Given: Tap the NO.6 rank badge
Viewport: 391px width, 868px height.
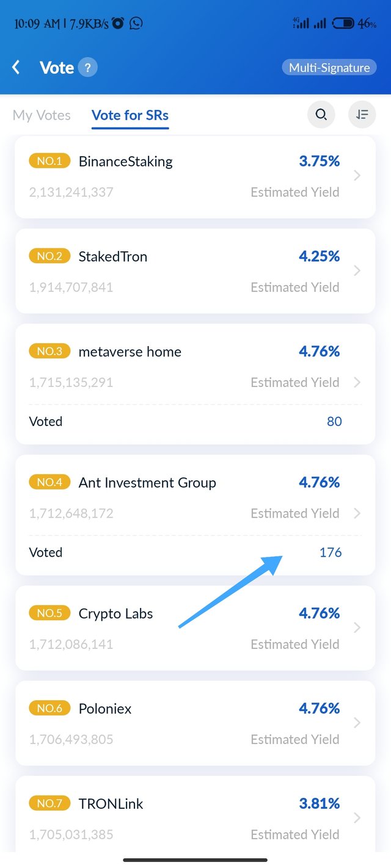Looking at the screenshot, I should (49, 708).
